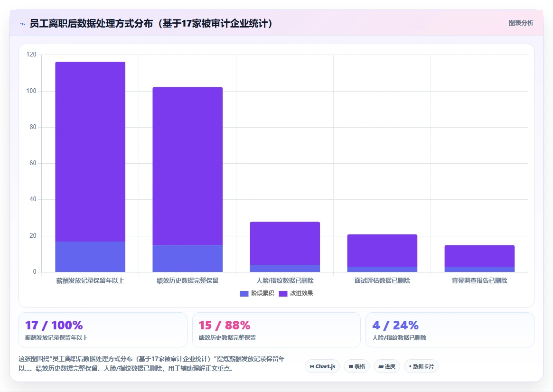The width and height of the screenshot is (553, 392).
Task: Open the 15 / 88% data card
Action: pos(276,330)
